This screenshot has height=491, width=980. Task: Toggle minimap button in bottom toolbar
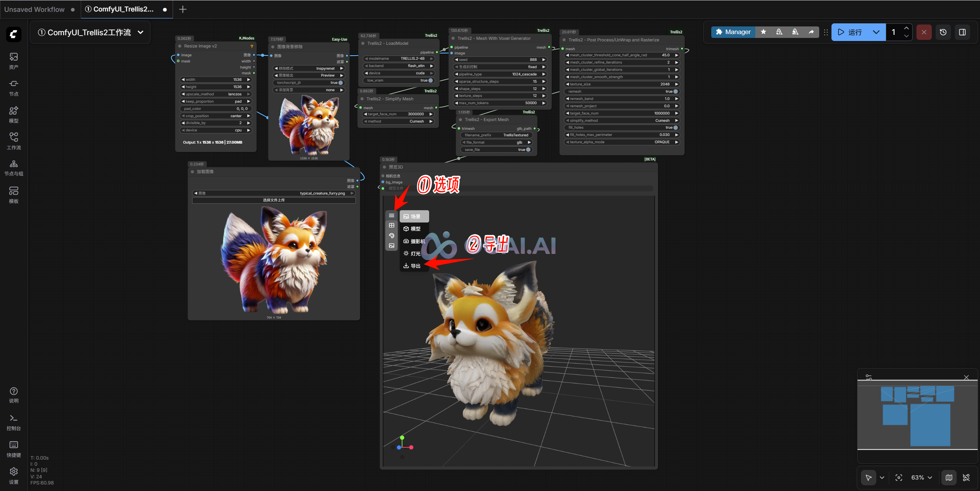949,478
